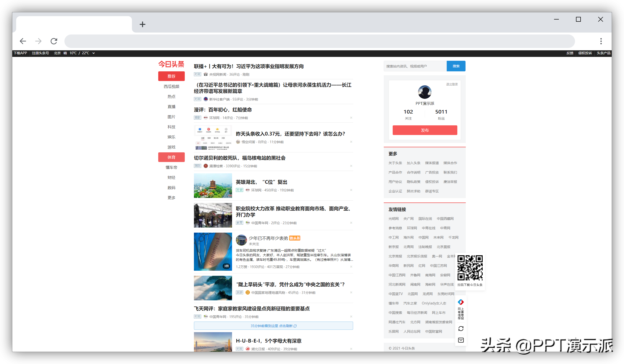Open the 陇上旱码头 mountain clouds thumbnail
Viewport: 624px width, 364px height.
coord(213,288)
